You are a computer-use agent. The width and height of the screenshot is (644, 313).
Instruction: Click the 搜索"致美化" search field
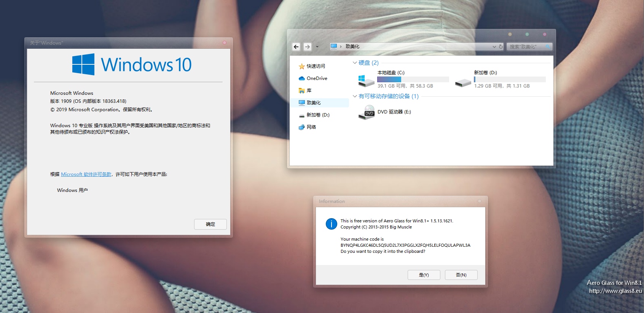525,46
